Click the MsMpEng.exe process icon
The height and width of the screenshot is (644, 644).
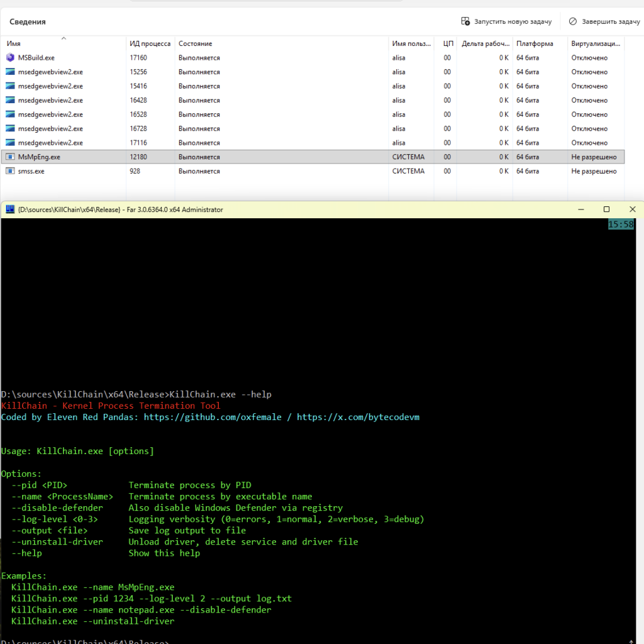point(10,157)
